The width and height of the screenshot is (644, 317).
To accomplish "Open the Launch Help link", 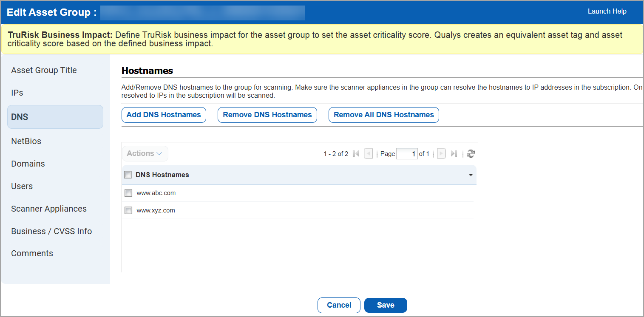I will tap(607, 11).
